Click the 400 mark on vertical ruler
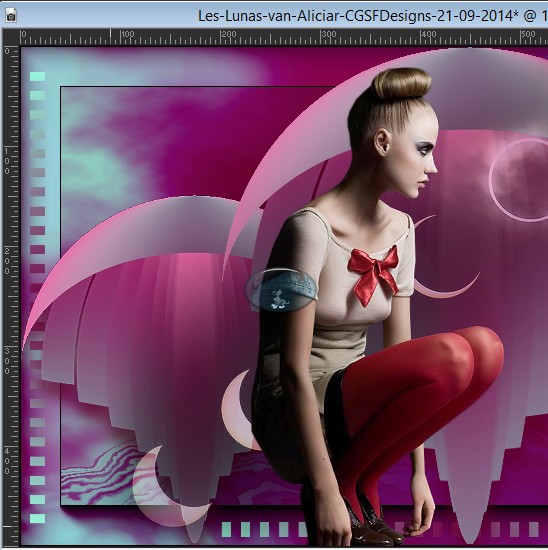The width and height of the screenshot is (548, 550). (x=7, y=461)
